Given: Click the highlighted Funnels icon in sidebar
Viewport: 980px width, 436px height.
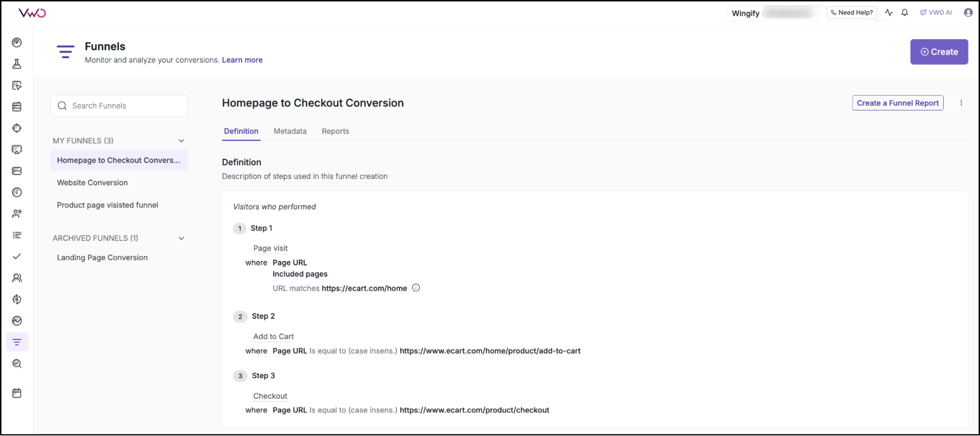Looking at the screenshot, I should point(17,342).
